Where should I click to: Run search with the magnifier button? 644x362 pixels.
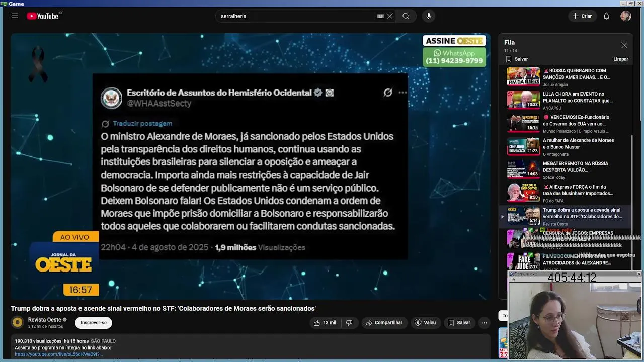[x=406, y=16]
